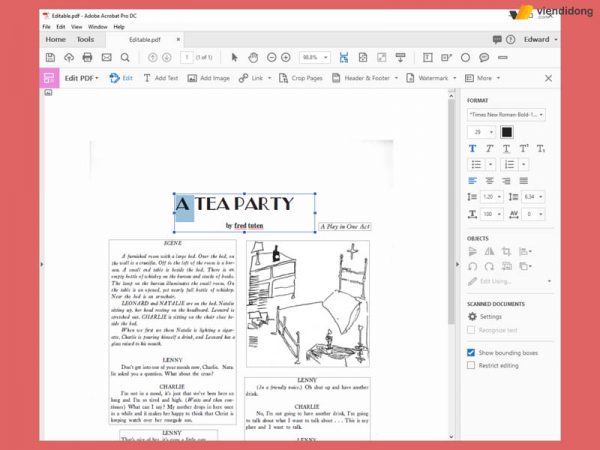The height and width of the screenshot is (450, 600).
Task: Click the pink Edit PDF tool icon
Action: coord(49,78)
